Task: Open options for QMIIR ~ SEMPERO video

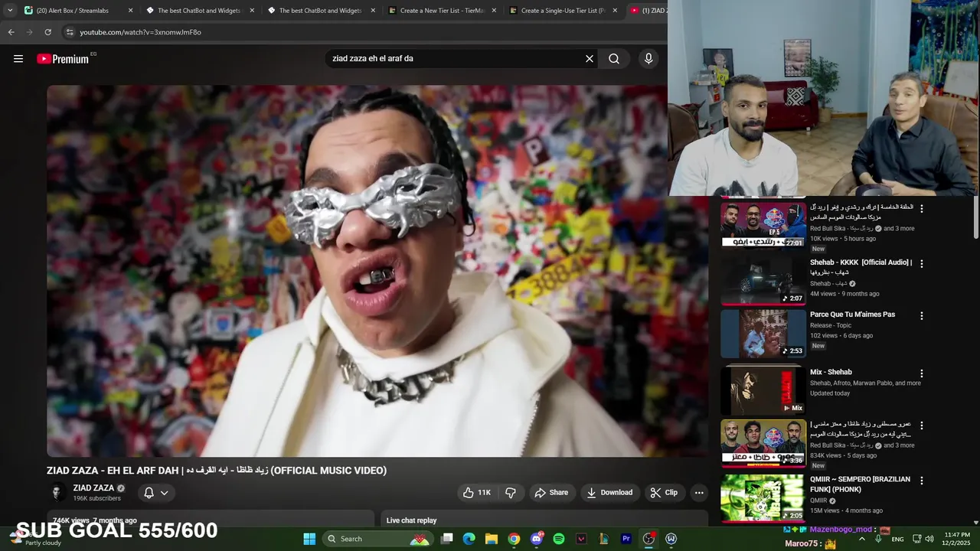Action: 922,481
